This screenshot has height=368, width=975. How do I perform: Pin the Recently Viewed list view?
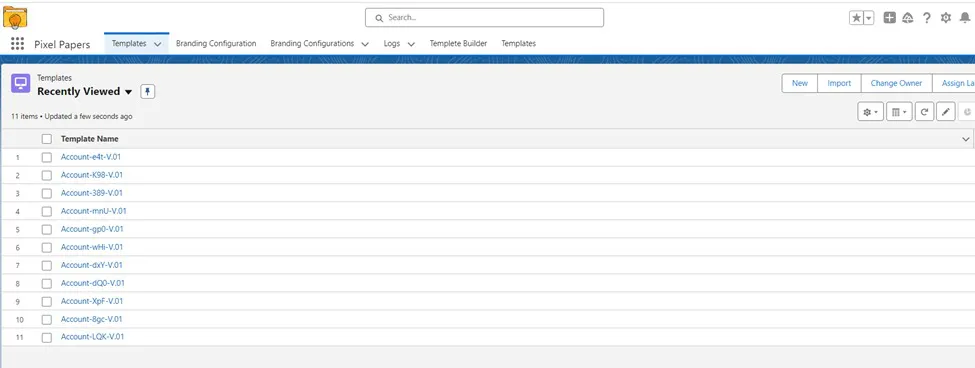(147, 91)
